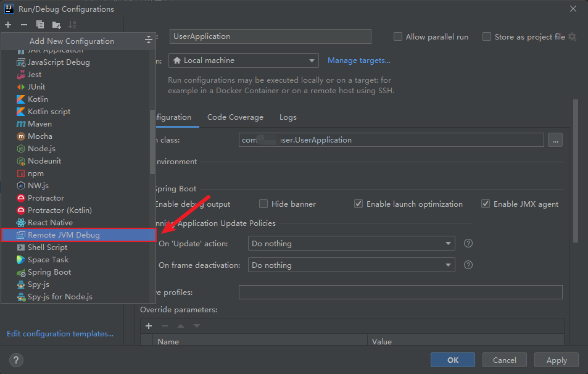
Task: Click the remove configuration minus icon
Action: pyautogui.click(x=24, y=25)
